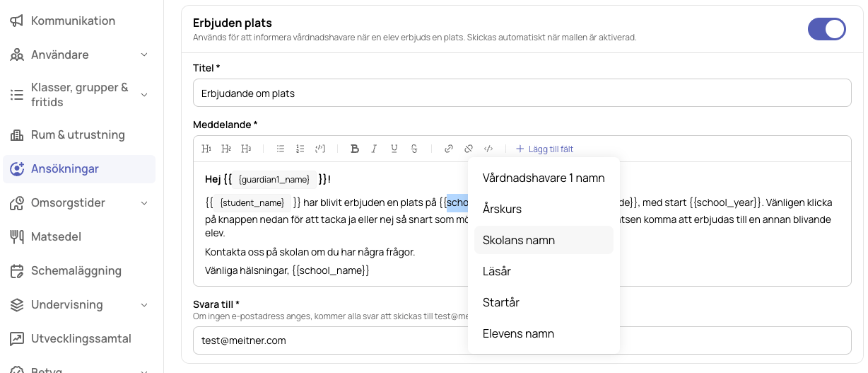The image size is (868, 373).
Task: Expand the Omsorgstider sidebar section
Action: [144, 203]
